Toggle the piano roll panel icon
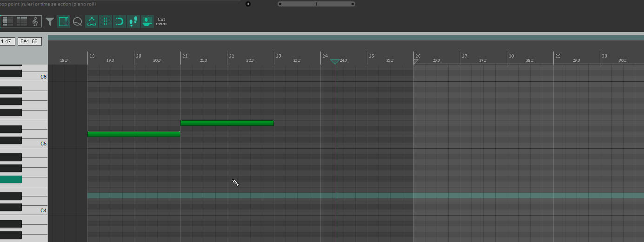 [64, 21]
